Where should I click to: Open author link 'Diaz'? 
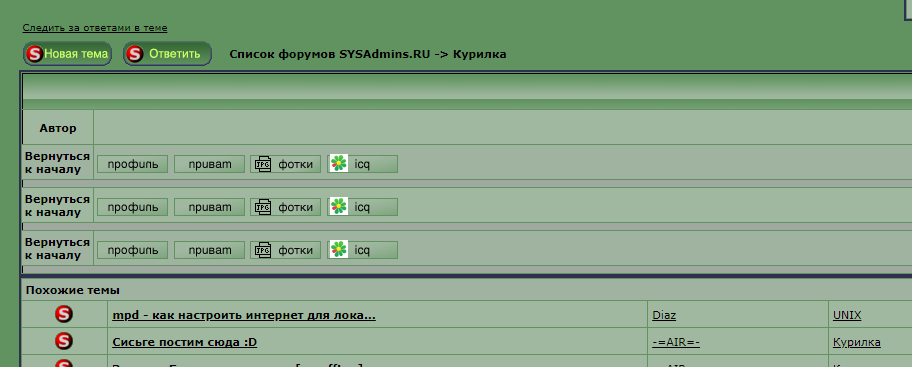click(664, 315)
